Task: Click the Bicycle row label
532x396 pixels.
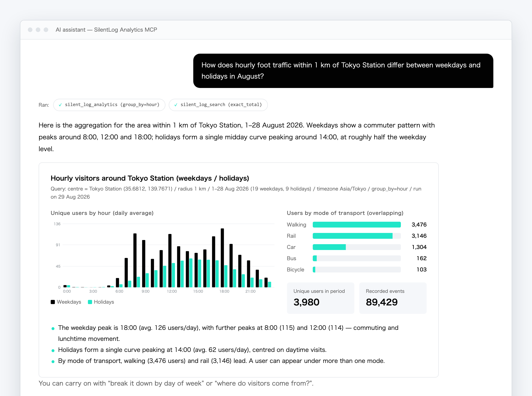Action: (295, 269)
